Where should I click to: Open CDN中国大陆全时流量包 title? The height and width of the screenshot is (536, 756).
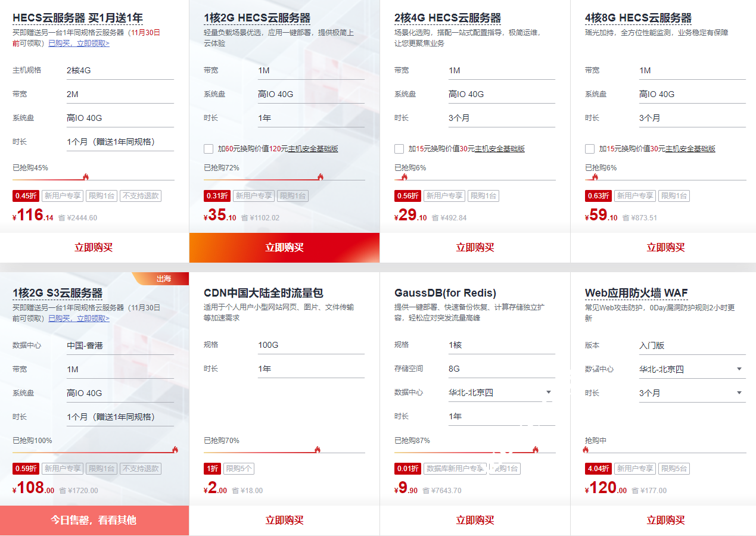pyautogui.click(x=263, y=293)
